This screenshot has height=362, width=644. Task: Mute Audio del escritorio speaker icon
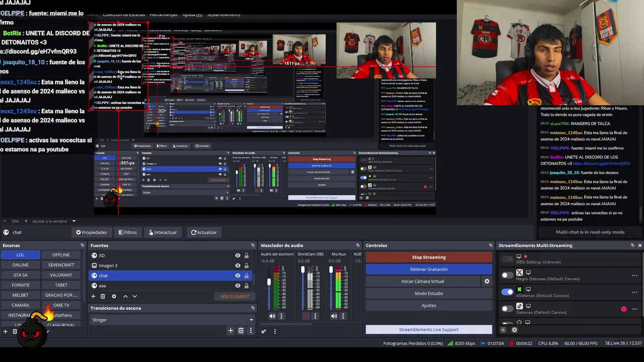click(x=272, y=316)
